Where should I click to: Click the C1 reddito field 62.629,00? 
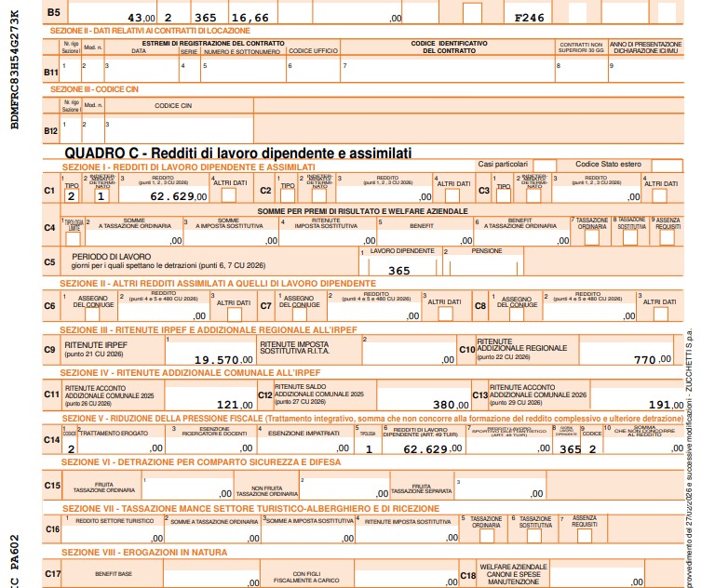(164, 194)
